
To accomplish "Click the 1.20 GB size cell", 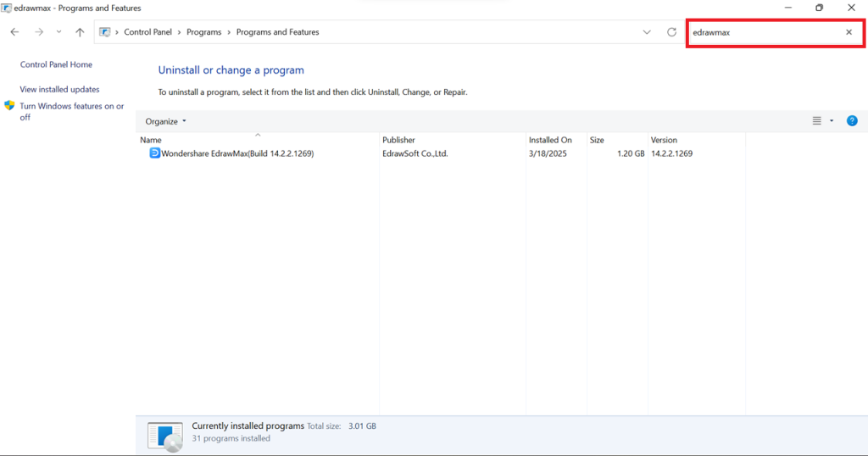I will [x=631, y=153].
